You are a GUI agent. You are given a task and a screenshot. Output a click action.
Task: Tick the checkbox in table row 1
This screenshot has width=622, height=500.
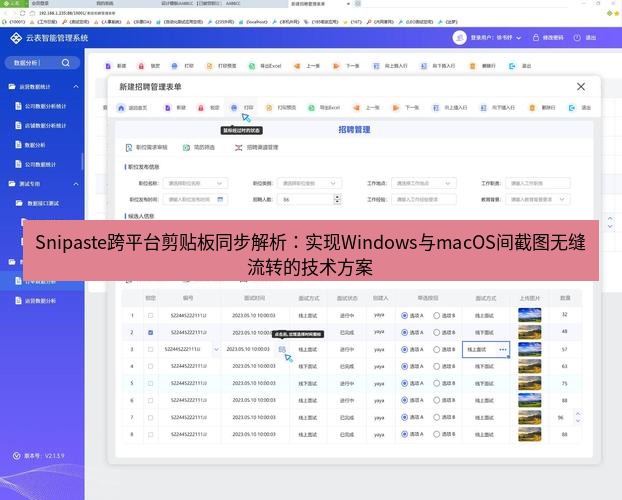click(150, 315)
